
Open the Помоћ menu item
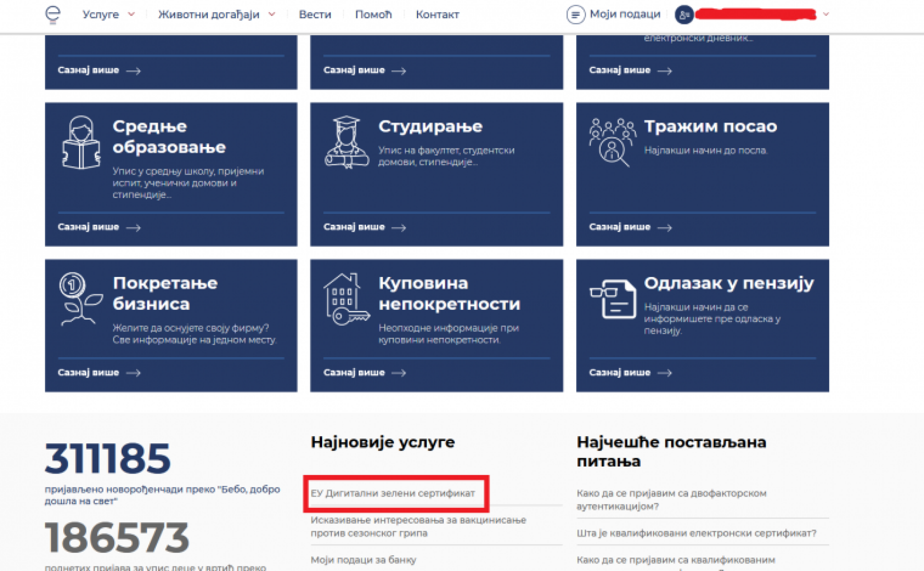coord(374,14)
